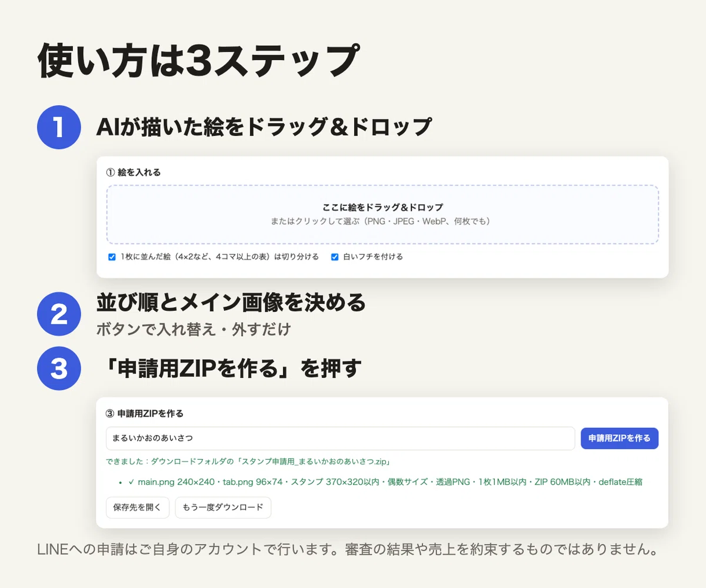The width and height of the screenshot is (706, 588).
Task: Open the save location via 保存先を開く
Action: (x=138, y=507)
